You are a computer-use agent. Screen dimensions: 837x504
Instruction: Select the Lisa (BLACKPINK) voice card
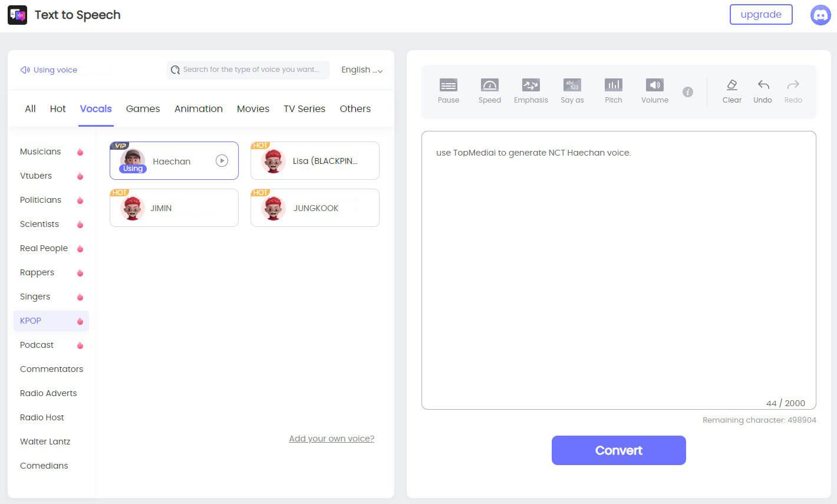click(x=315, y=160)
